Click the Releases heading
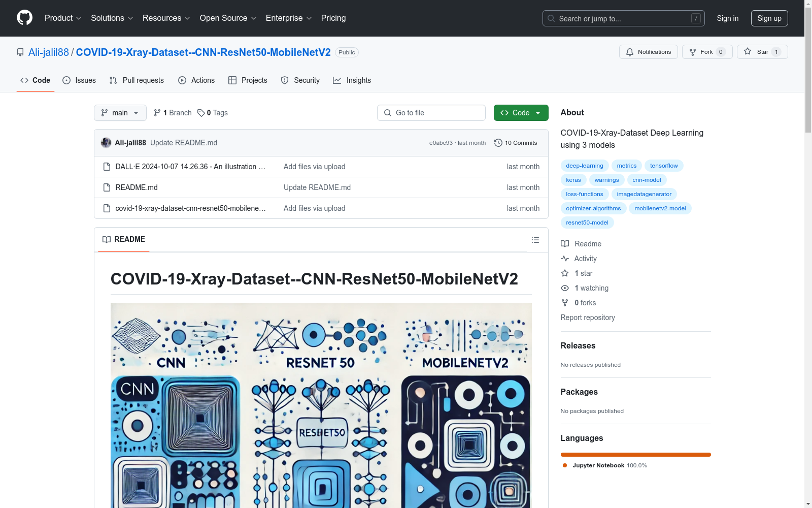 (578, 345)
